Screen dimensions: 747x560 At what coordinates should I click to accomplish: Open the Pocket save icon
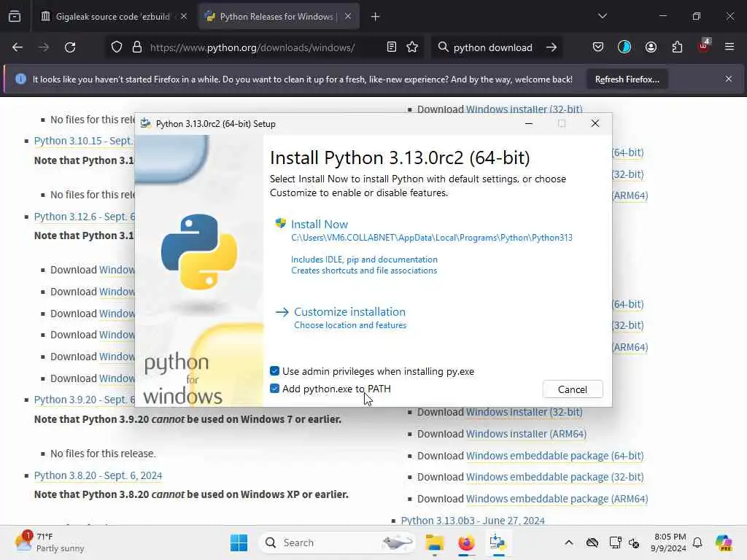(598, 47)
